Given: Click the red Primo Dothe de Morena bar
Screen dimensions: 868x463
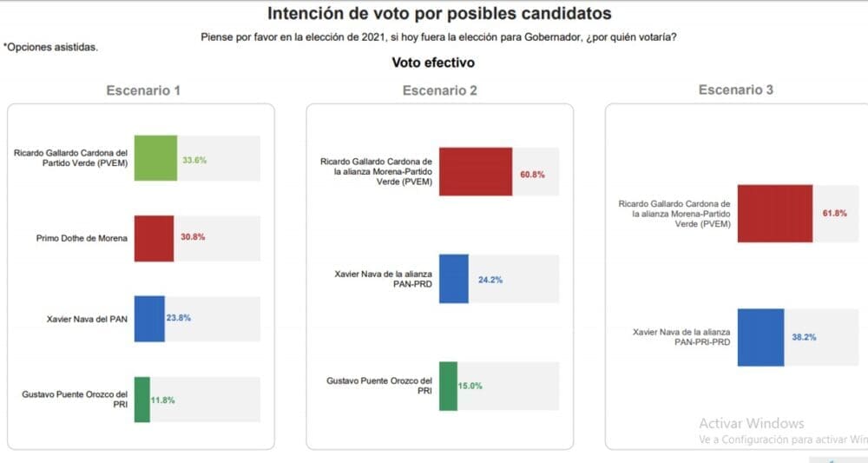Looking at the screenshot, I should (154, 238).
